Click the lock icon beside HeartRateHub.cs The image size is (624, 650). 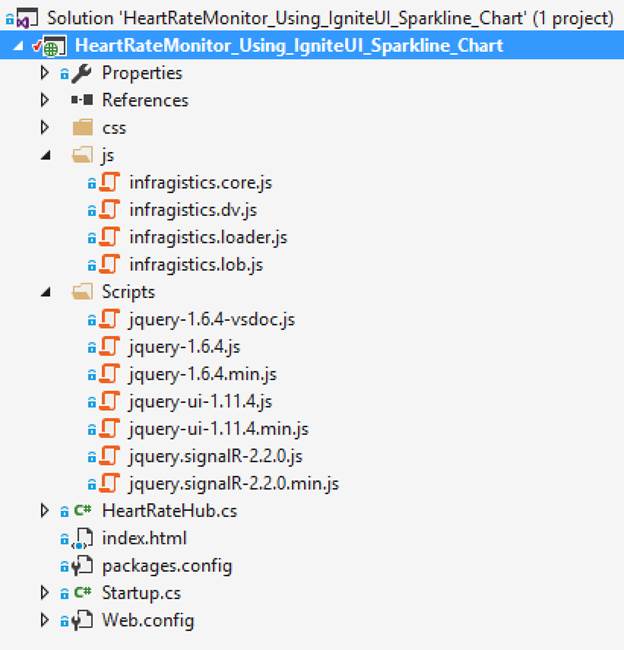(64, 512)
